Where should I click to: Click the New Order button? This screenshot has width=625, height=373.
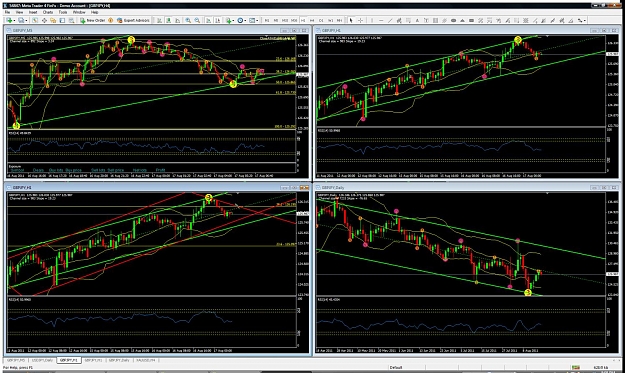point(93,20)
